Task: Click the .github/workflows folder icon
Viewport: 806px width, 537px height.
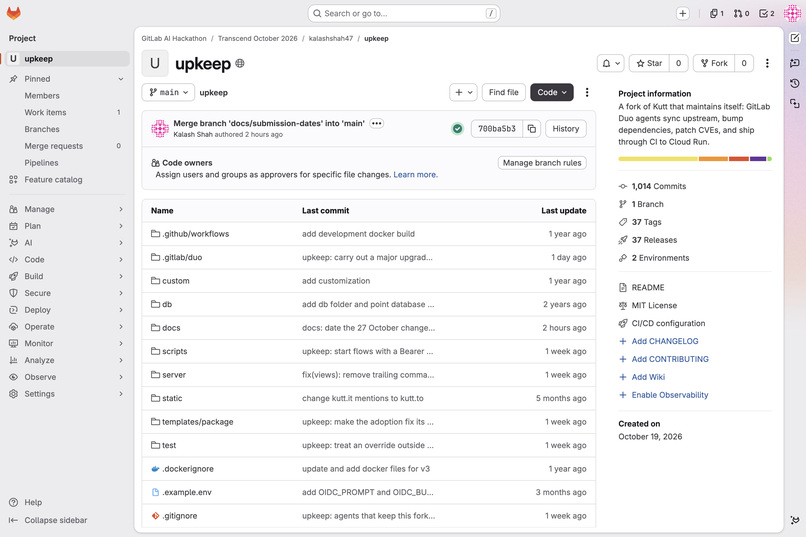Action: click(x=155, y=234)
